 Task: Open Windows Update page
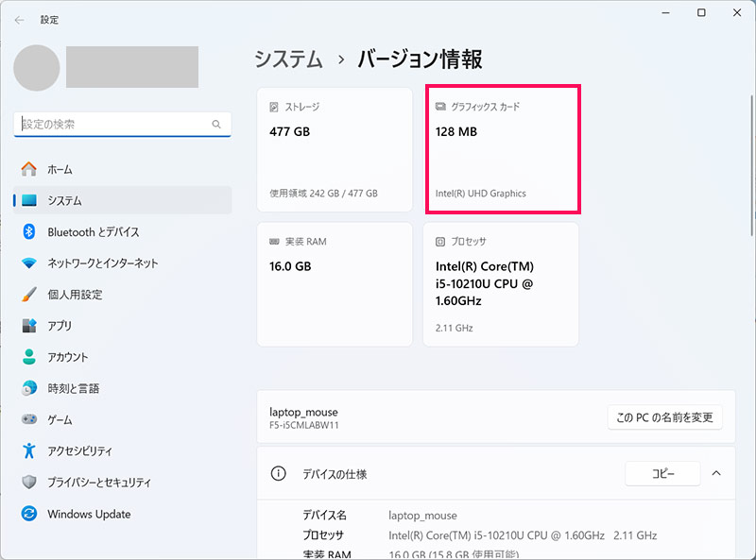pyautogui.click(x=123, y=514)
